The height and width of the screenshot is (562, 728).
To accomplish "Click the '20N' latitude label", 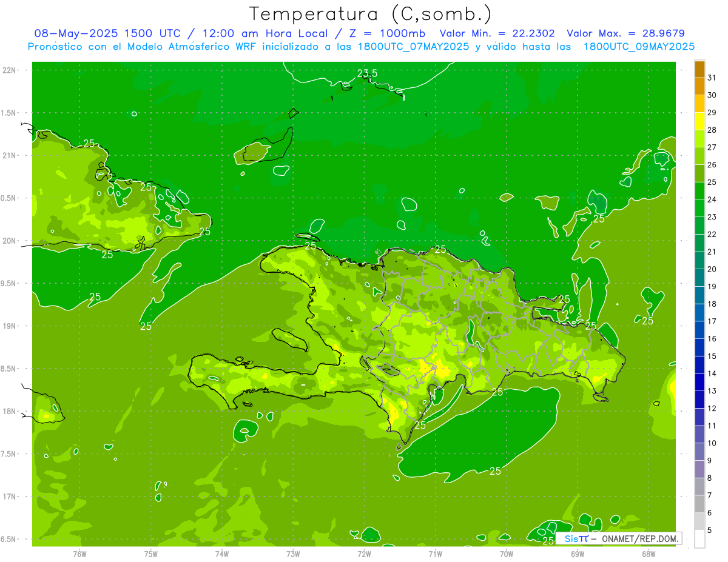I will coord(10,241).
